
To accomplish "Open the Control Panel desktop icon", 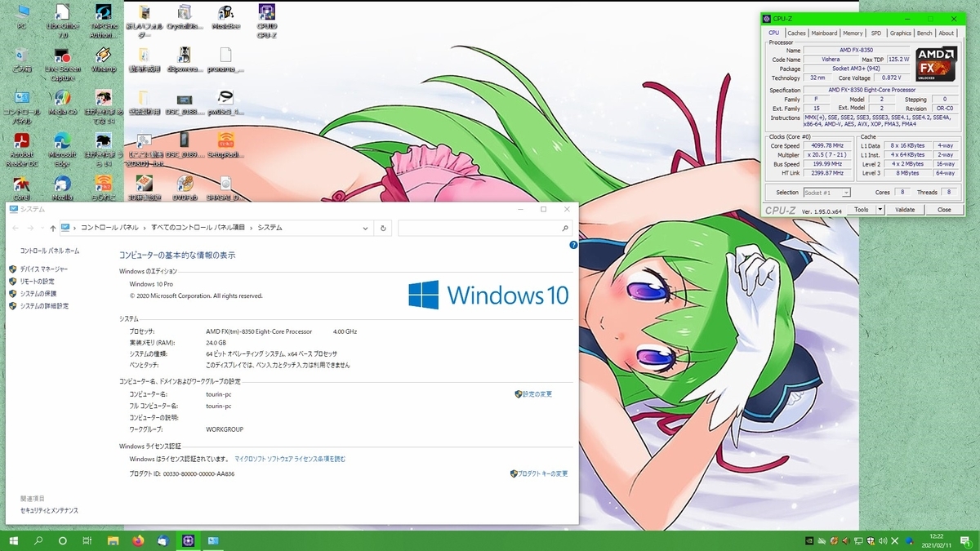I will (x=22, y=106).
